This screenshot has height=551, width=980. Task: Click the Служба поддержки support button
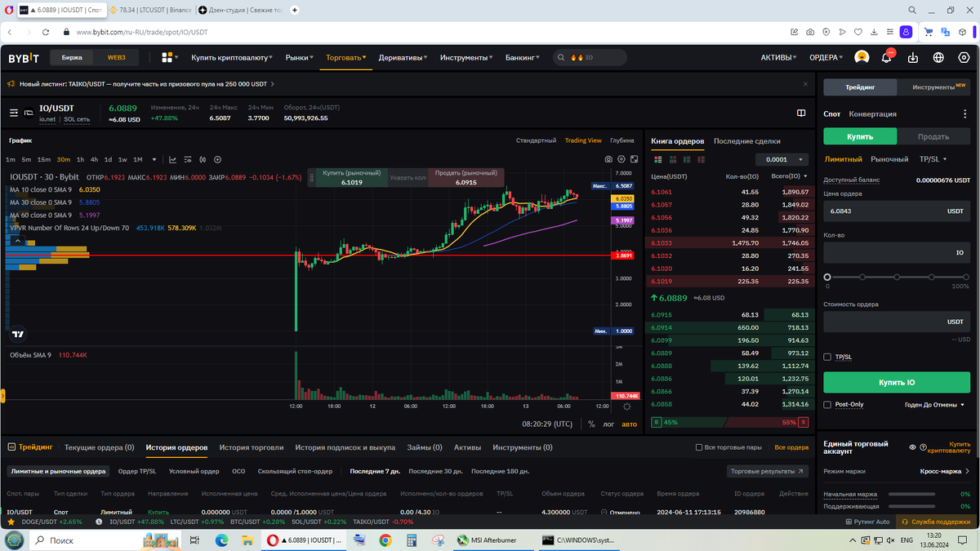click(935, 521)
